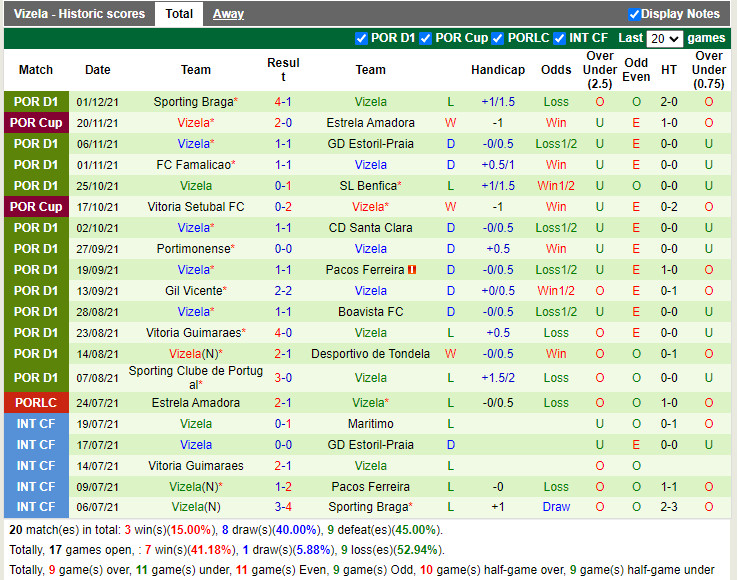Viewport: 738px width, 580px height.
Task: Open the 4-1 result against Sporting Braga
Action: coord(283,102)
